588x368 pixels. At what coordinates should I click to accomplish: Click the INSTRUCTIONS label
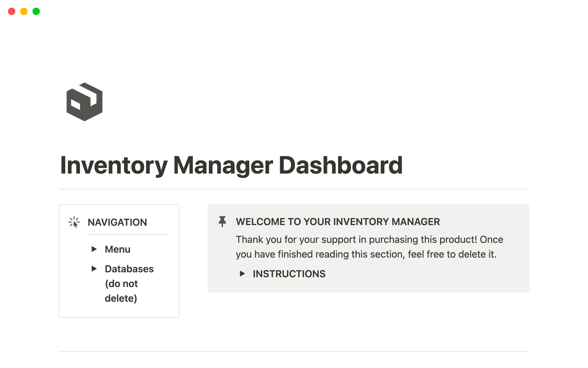[289, 274]
